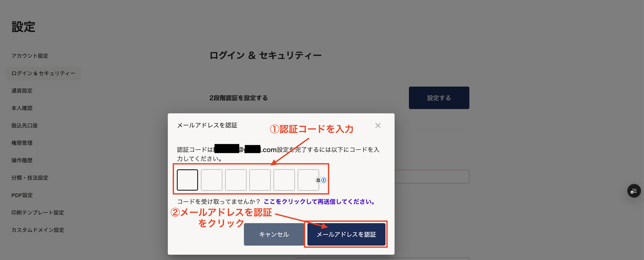Open カスタムドメイン設定 in the sidebar
The height and width of the screenshot is (260, 644).
click(38, 230)
